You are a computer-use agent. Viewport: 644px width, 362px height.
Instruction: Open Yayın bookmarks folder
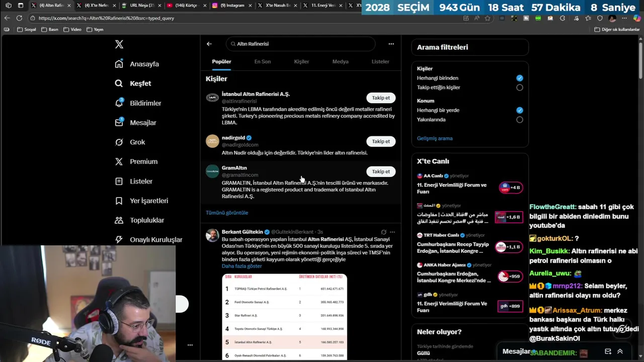(95, 30)
